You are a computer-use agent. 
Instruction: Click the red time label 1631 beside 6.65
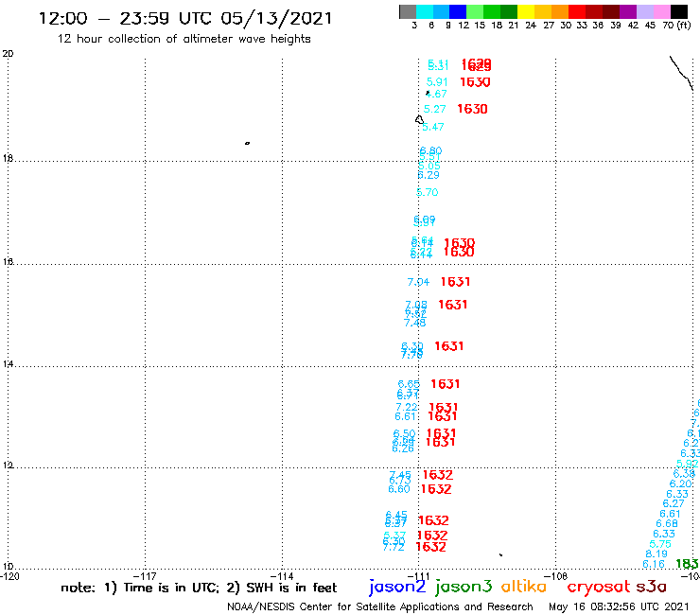click(x=446, y=384)
